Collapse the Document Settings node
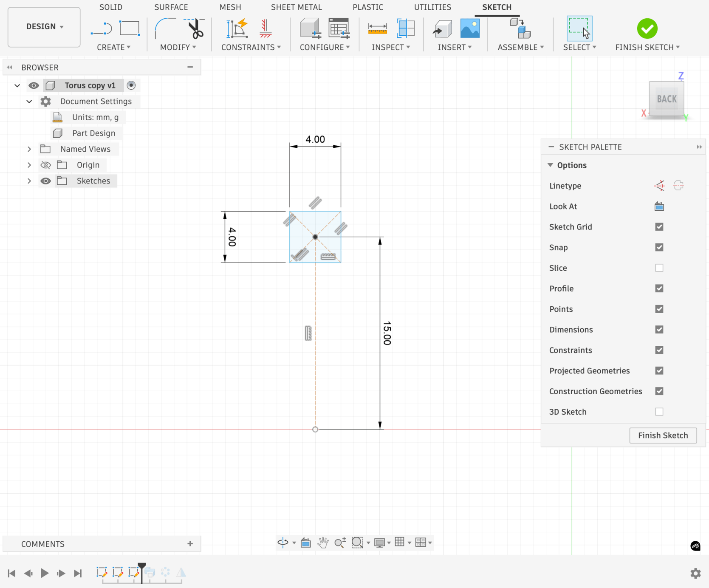This screenshot has width=709, height=588. tap(29, 102)
